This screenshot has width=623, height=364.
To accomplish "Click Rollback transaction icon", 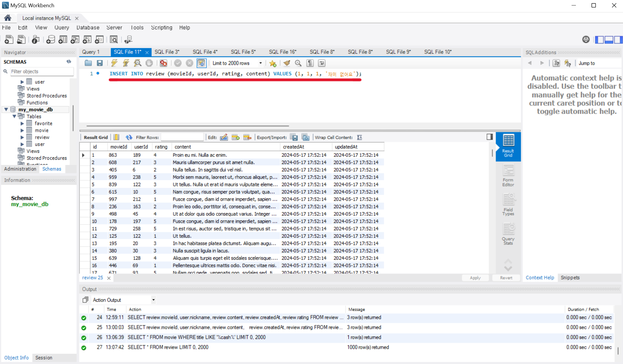I will [x=189, y=63].
